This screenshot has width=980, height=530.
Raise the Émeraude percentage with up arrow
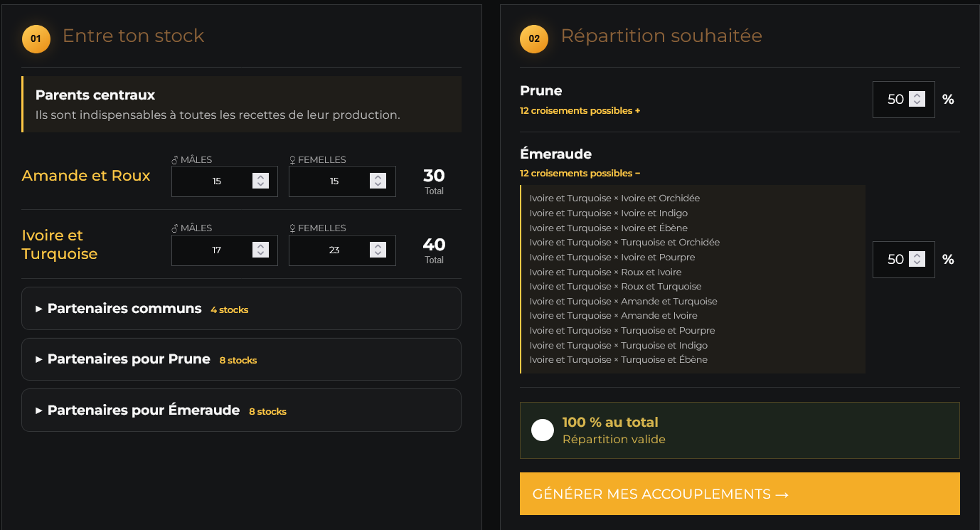pyautogui.click(x=917, y=255)
